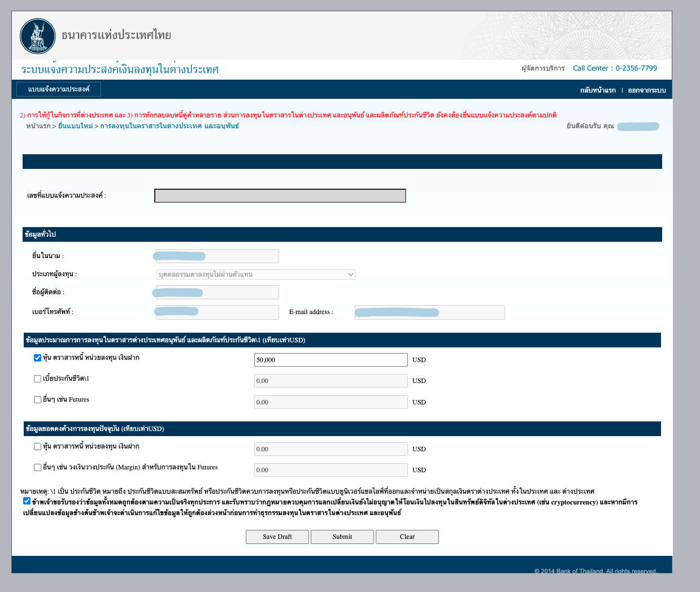Tick the เบี้ยประกันชีวิต checkbox
The image size is (700, 592).
pyautogui.click(x=37, y=378)
